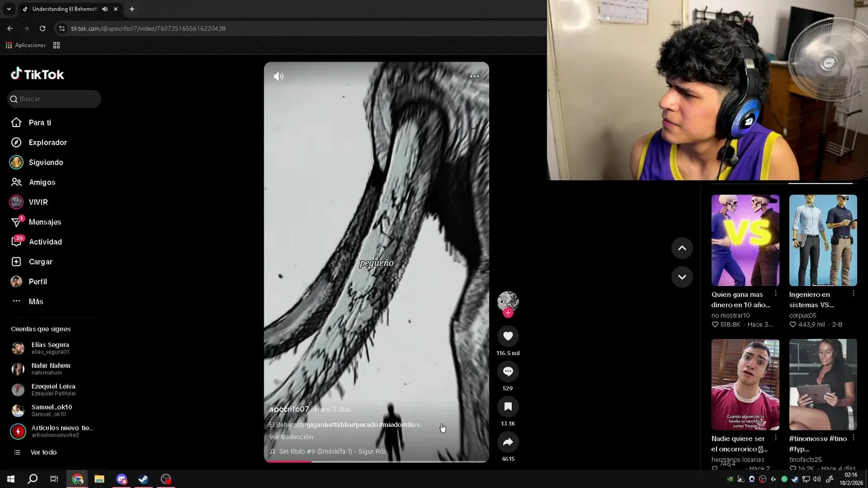Viewport: 868px width, 488px height.
Task: Open Mensajes inbox
Action: [x=36, y=222]
